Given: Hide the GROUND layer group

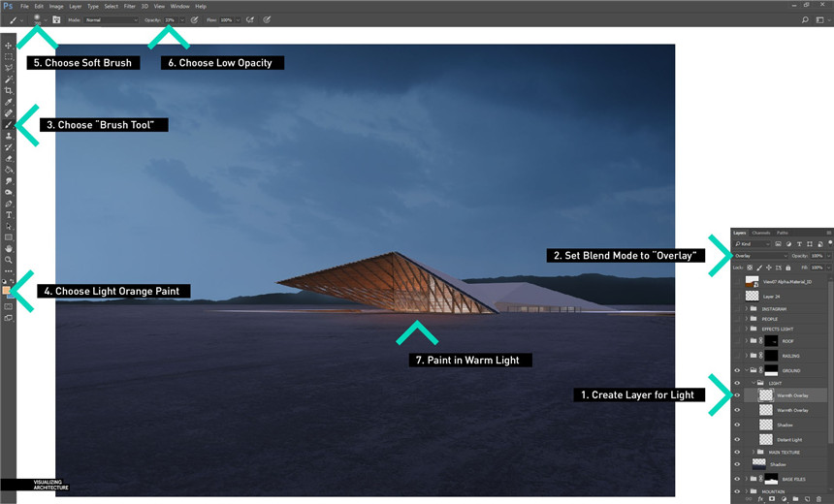Looking at the screenshot, I should click(x=737, y=369).
